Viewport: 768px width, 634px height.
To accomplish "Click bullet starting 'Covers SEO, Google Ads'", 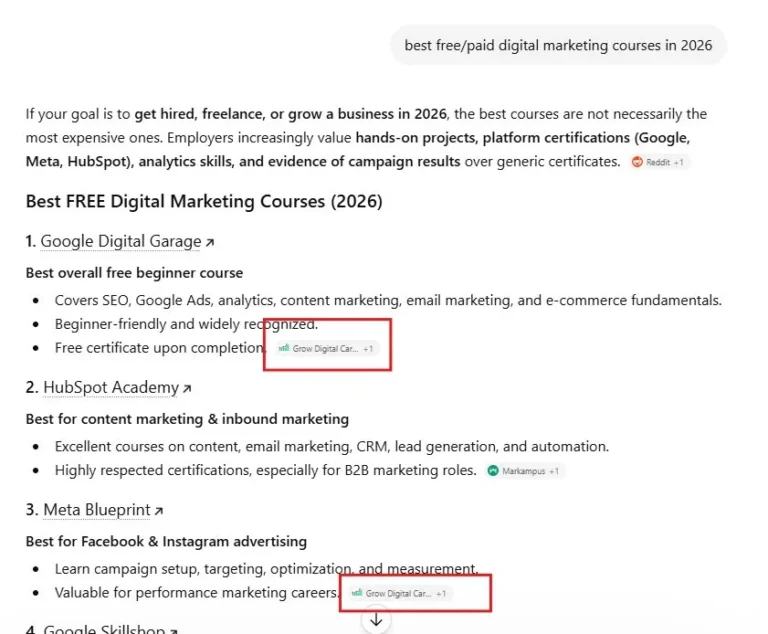I will point(388,300).
